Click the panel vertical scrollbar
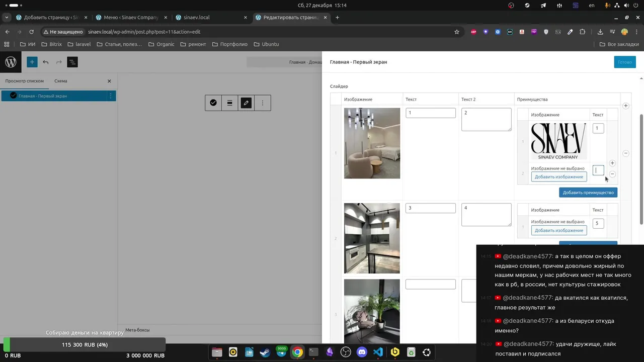 pos(641,169)
